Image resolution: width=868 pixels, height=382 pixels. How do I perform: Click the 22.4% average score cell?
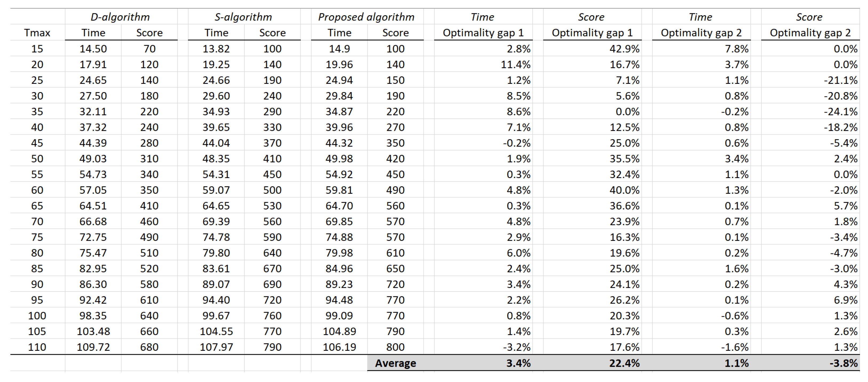(x=624, y=363)
